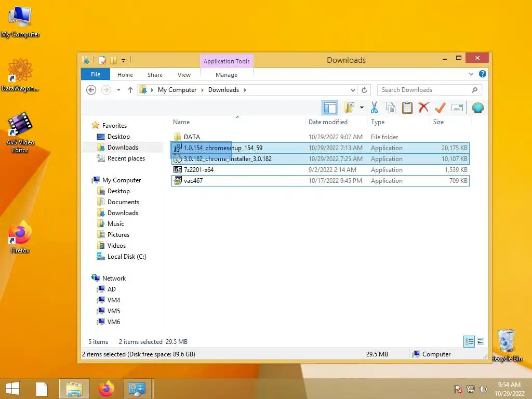Open Documents in navigation pane
Viewport: 532px width, 399px height.
pos(123,202)
